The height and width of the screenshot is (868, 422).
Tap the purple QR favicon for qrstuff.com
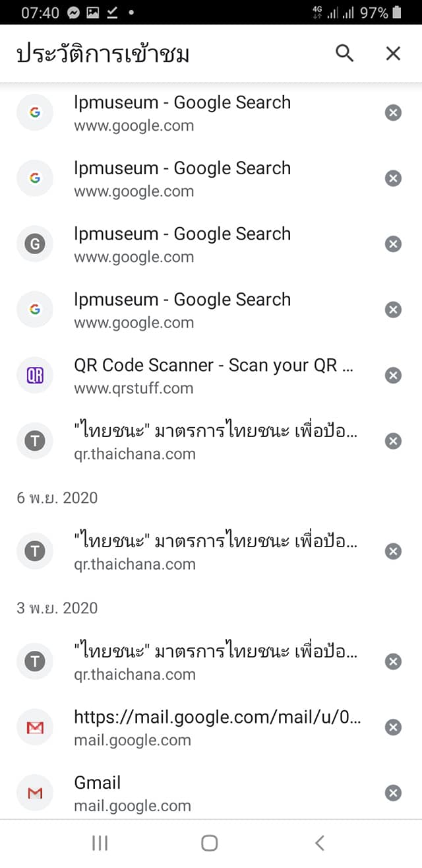coord(35,376)
